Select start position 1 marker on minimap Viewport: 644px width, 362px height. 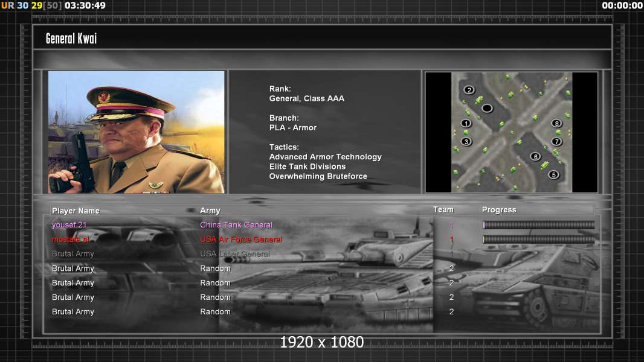pos(466,123)
